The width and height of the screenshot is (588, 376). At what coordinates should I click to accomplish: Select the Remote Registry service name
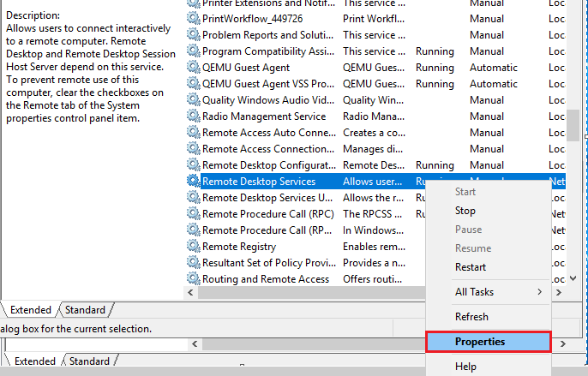[239, 247]
